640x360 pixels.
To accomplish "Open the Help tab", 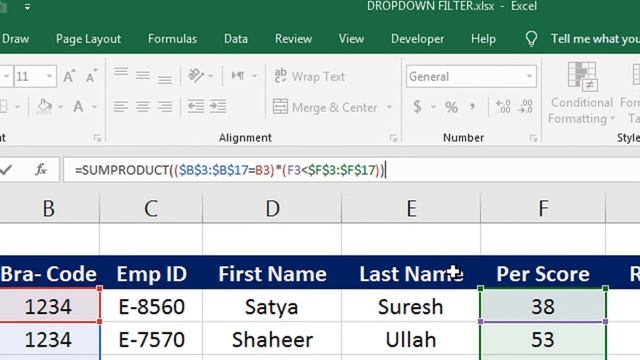I will [x=483, y=39].
